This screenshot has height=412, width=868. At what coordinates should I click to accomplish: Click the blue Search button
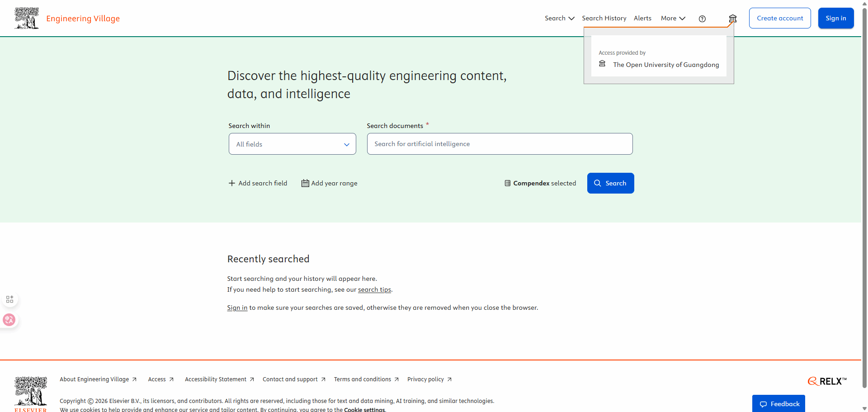tap(610, 183)
